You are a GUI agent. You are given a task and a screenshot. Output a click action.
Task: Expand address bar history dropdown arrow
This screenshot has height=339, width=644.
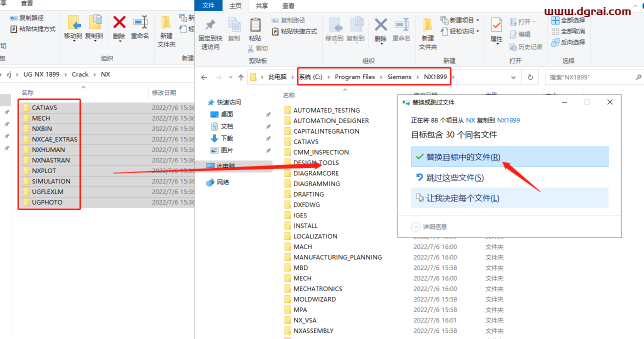pos(514,77)
